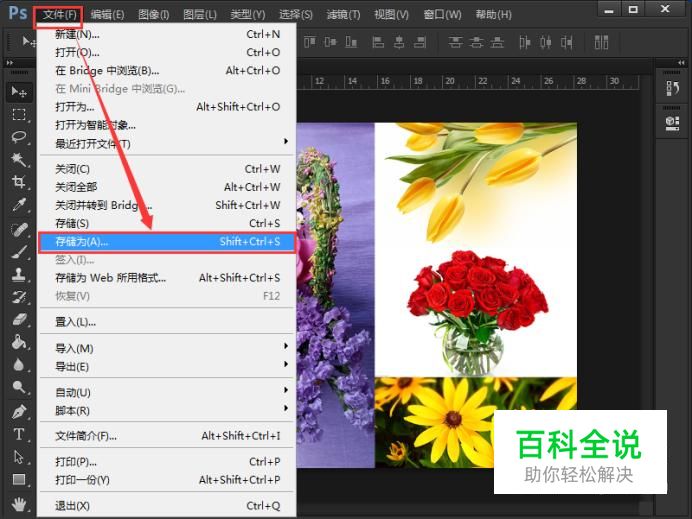Image resolution: width=692 pixels, height=519 pixels.
Task: Click Auto-Align Layers icon
Action: click(601, 42)
